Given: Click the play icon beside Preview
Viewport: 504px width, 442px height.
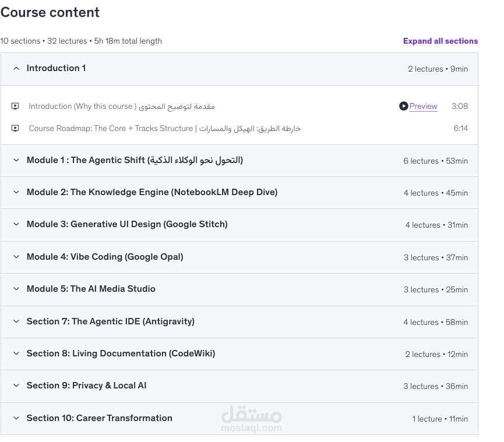Looking at the screenshot, I should [x=403, y=106].
